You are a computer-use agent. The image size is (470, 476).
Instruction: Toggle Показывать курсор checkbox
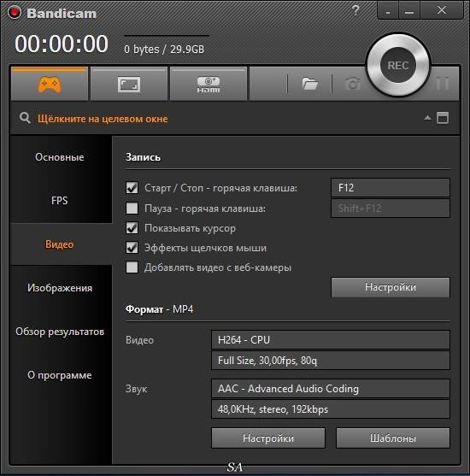click(x=132, y=228)
